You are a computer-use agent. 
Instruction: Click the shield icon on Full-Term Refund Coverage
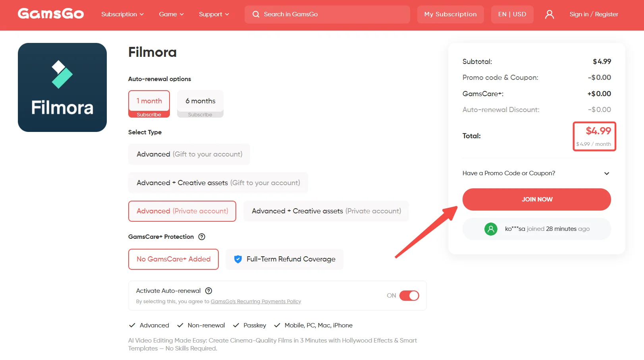(238, 259)
